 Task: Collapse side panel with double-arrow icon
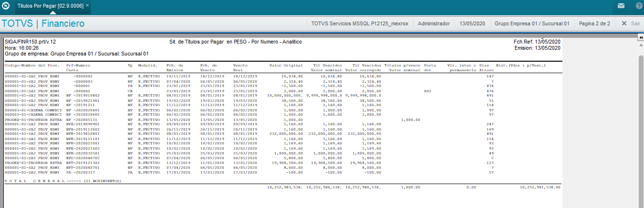click(x=641, y=37)
